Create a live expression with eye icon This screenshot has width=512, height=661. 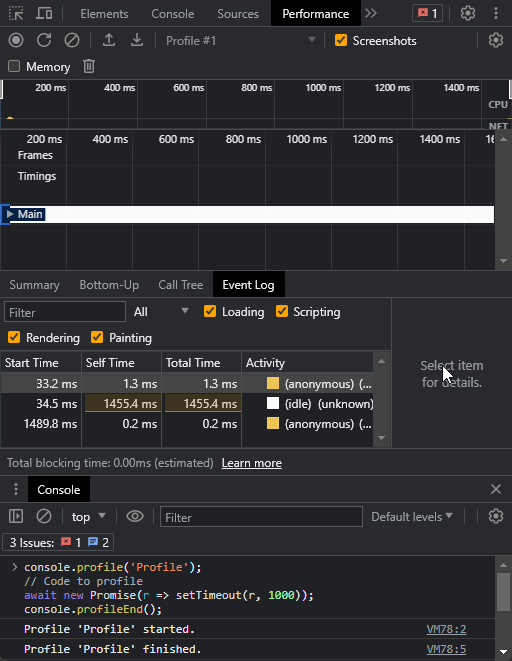pyautogui.click(x=135, y=516)
